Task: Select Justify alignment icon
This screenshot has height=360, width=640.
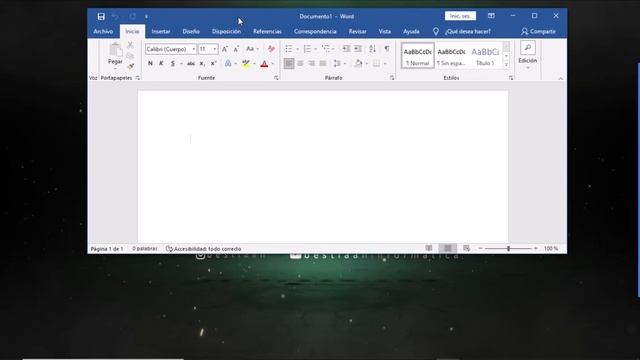Action: pyautogui.click(x=323, y=63)
